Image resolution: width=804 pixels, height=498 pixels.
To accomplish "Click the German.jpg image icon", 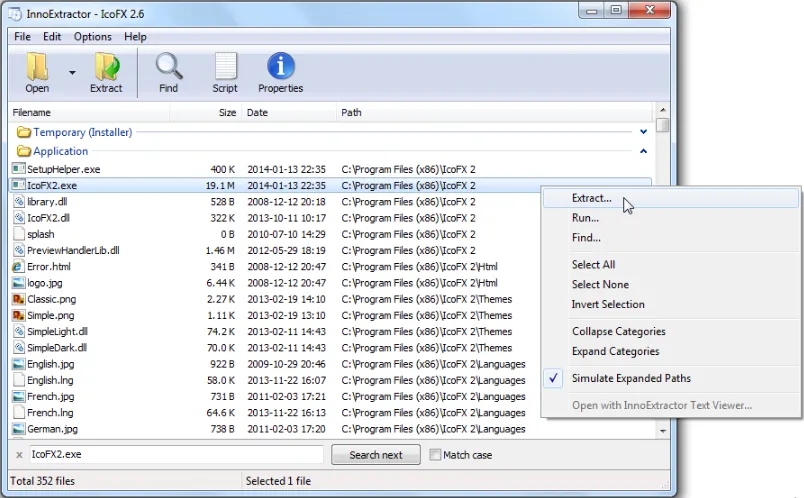I will (x=18, y=429).
